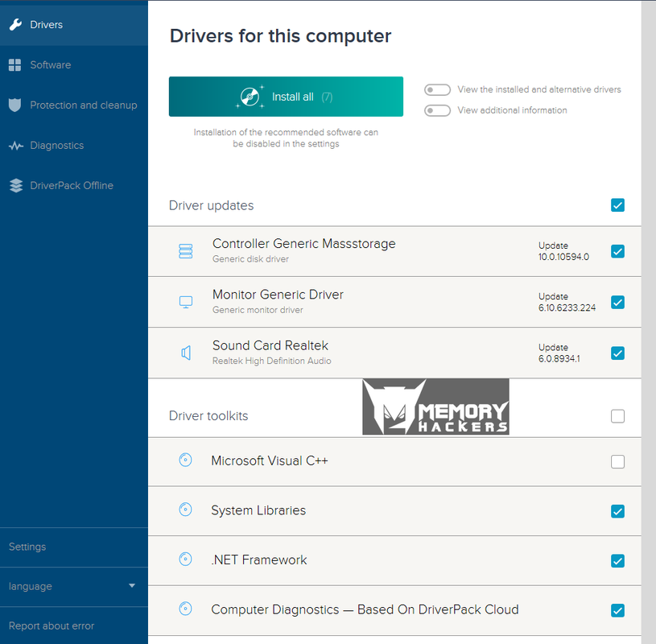
Task: Uncheck Sound Card Realtek checkbox
Action: (617, 353)
